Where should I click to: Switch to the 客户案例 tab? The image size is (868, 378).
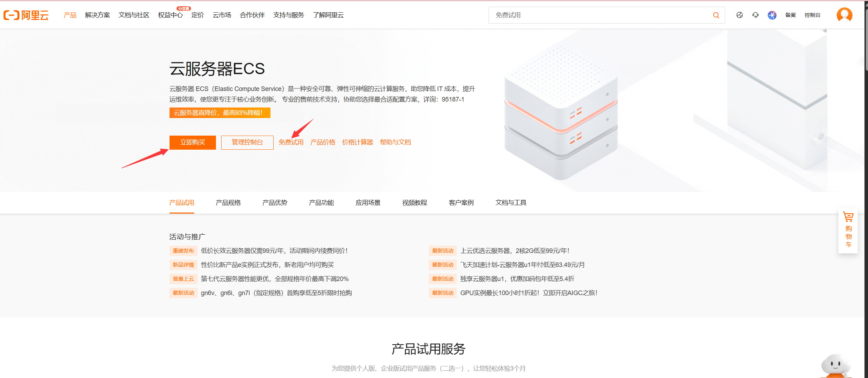click(x=461, y=203)
